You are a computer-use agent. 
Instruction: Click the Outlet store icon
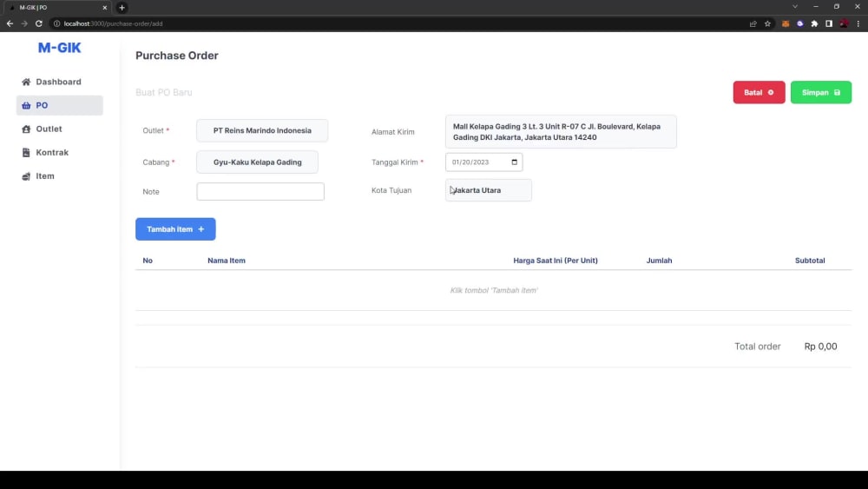pyautogui.click(x=26, y=129)
